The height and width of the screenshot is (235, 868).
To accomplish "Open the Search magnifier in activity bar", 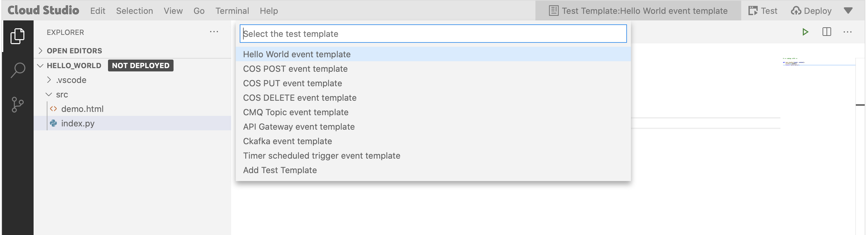I will (x=17, y=70).
